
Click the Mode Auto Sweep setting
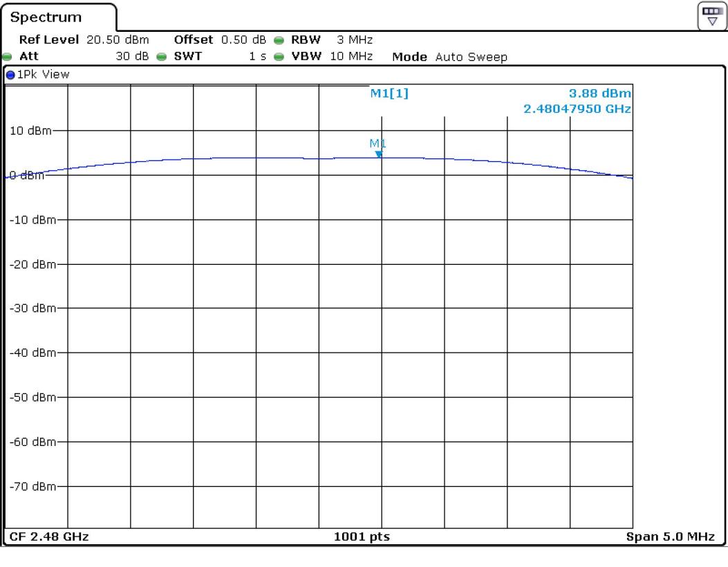pos(449,57)
